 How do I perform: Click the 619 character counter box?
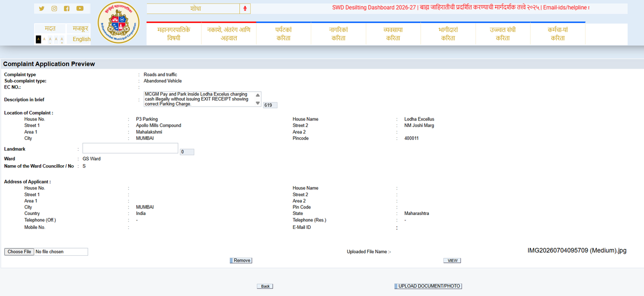270,105
